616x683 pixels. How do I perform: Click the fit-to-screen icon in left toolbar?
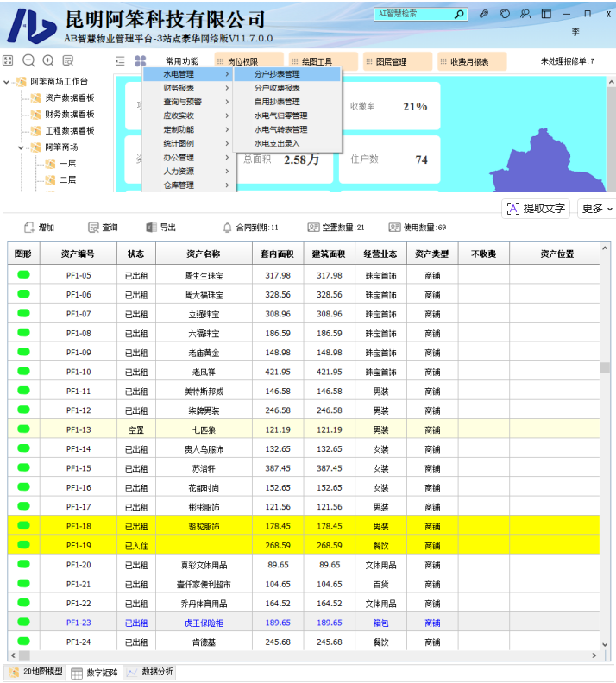(9, 60)
